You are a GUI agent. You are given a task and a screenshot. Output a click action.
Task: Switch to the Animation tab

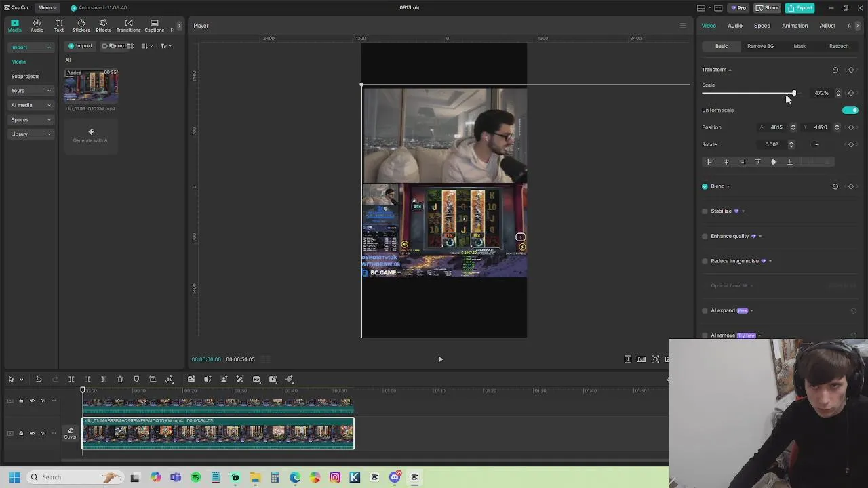(x=795, y=26)
